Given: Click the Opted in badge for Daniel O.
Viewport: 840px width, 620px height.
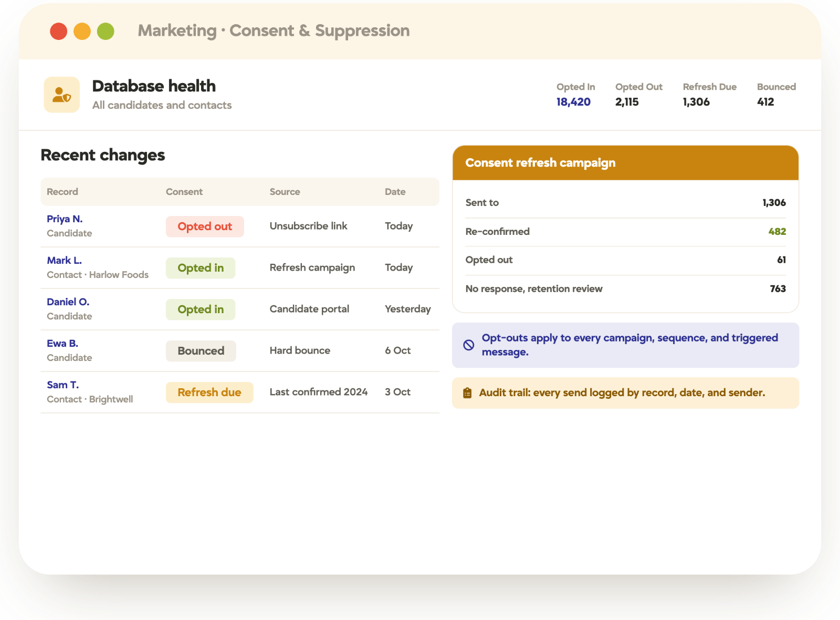Looking at the screenshot, I should [201, 309].
